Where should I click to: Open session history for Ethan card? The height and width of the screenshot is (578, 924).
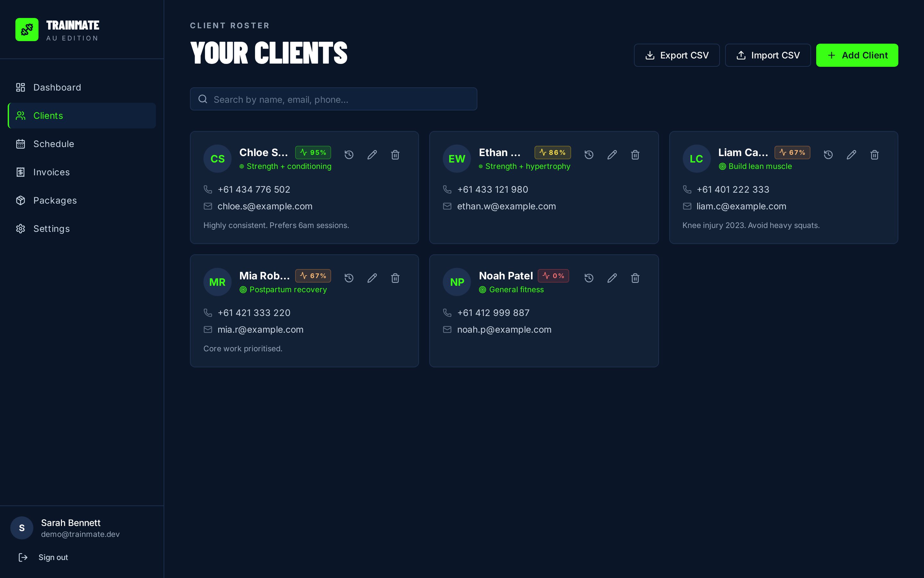(x=589, y=155)
